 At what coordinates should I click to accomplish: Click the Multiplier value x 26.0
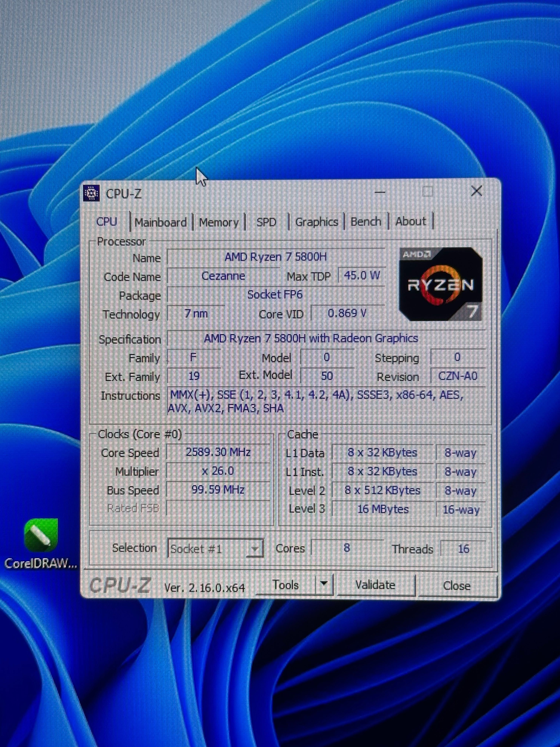tap(218, 471)
